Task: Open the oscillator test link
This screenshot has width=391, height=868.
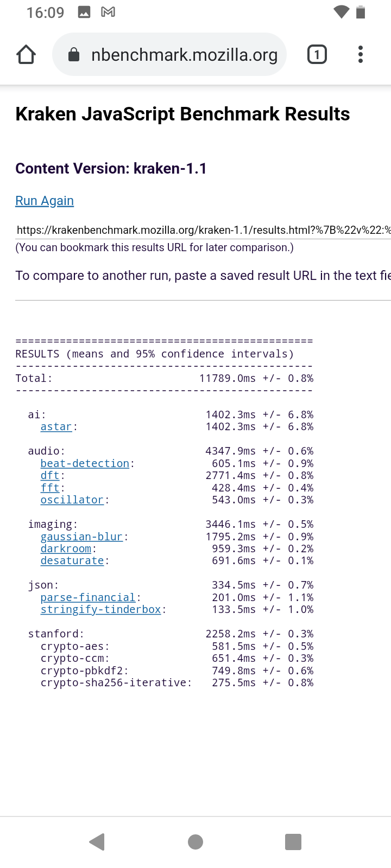Action: click(x=72, y=500)
